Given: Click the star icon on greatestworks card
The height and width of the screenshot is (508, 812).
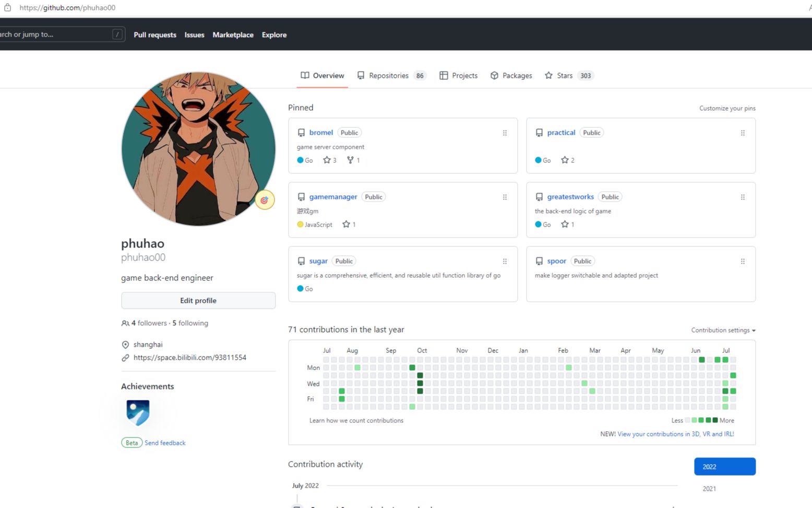Looking at the screenshot, I should (x=565, y=225).
